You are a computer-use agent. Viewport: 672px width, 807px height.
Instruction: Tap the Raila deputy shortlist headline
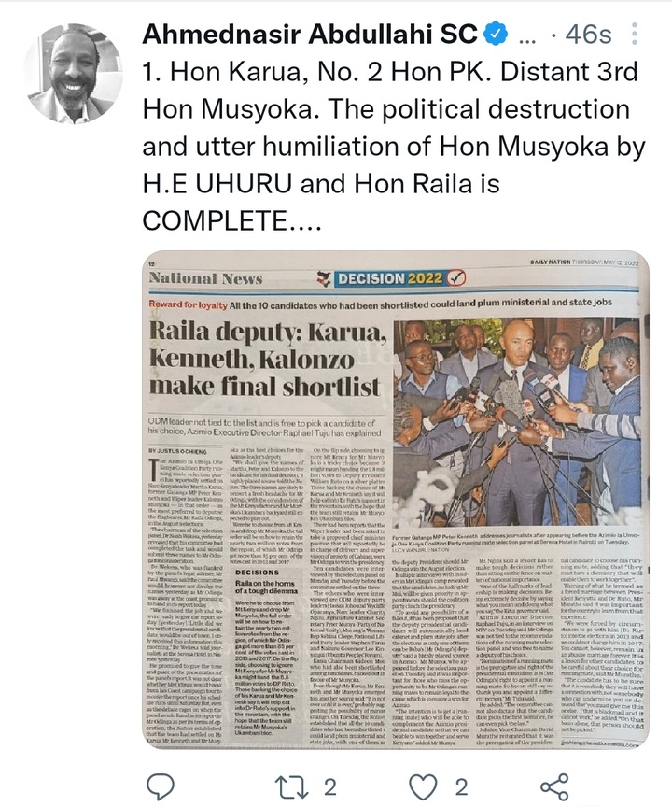coord(267,360)
